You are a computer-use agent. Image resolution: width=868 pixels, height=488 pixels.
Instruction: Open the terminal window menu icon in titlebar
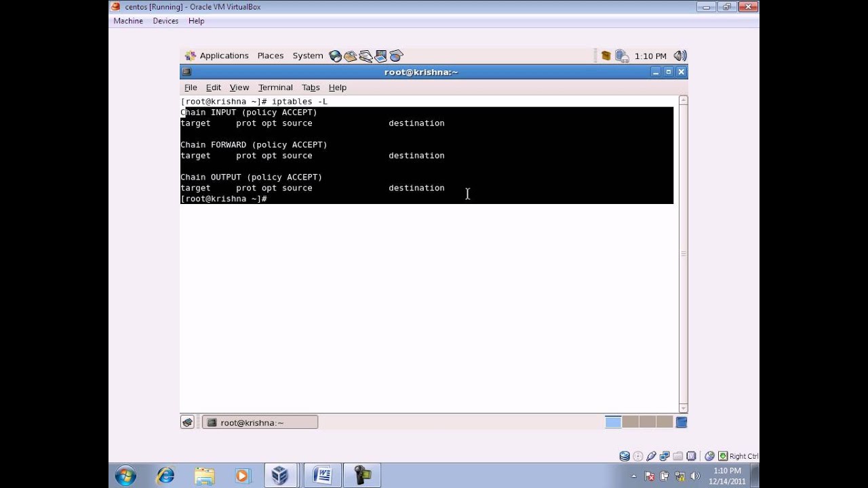(186, 72)
